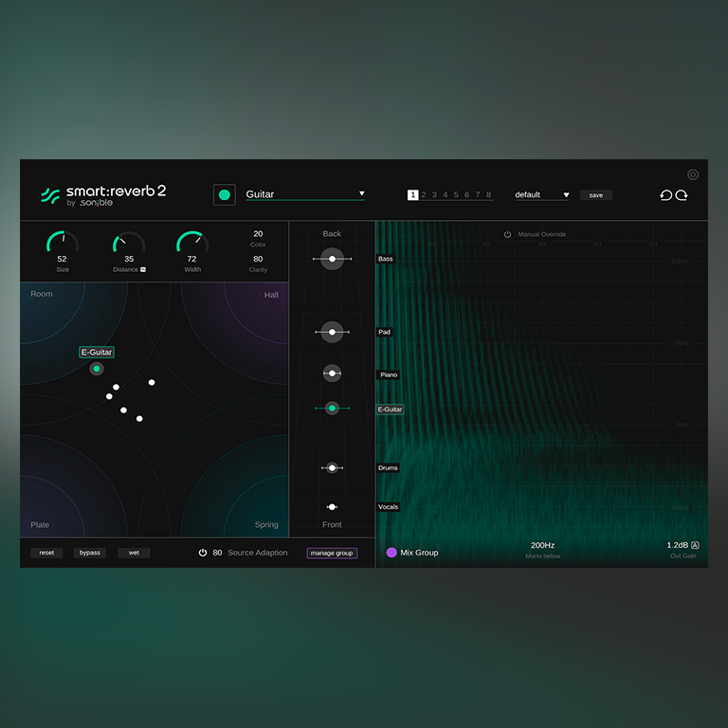Viewport: 728px width, 728px height.
Task: Click the auto gain 'A' icon
Action: (x=695, y=545)
